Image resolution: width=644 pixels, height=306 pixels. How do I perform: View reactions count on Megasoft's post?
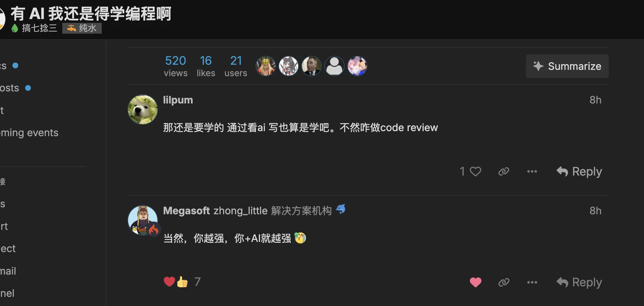(x=197, y=282)
